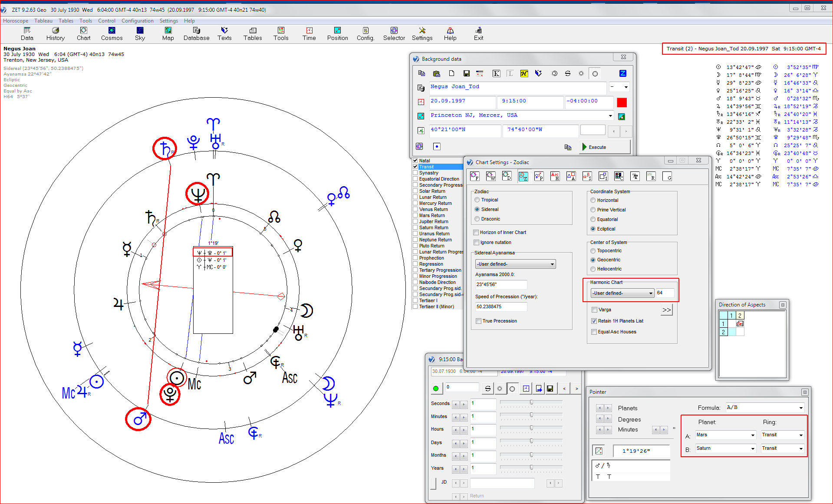Open the Control menu
Viewport: 833px width, 504px height.
tap(107, 21)
